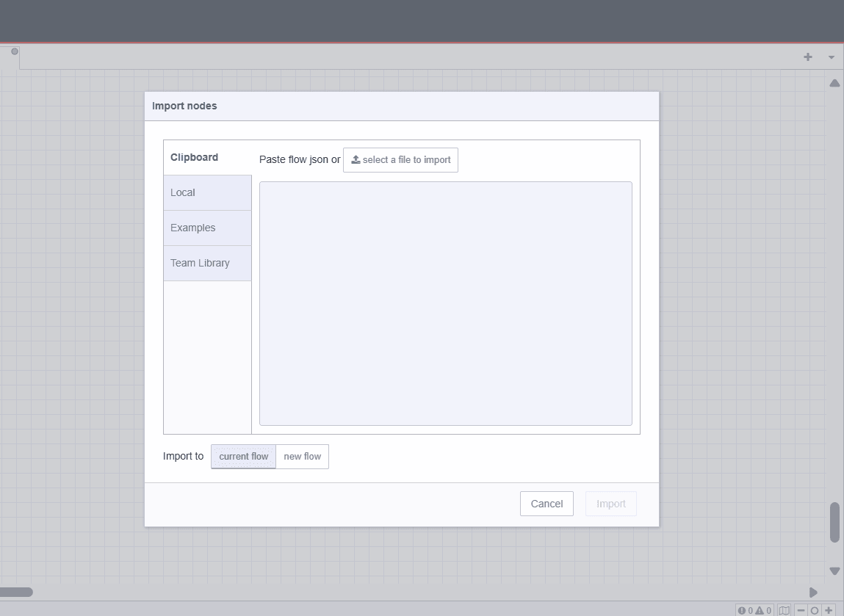Show the warnings indicator in the status bar

coord(762,610)
